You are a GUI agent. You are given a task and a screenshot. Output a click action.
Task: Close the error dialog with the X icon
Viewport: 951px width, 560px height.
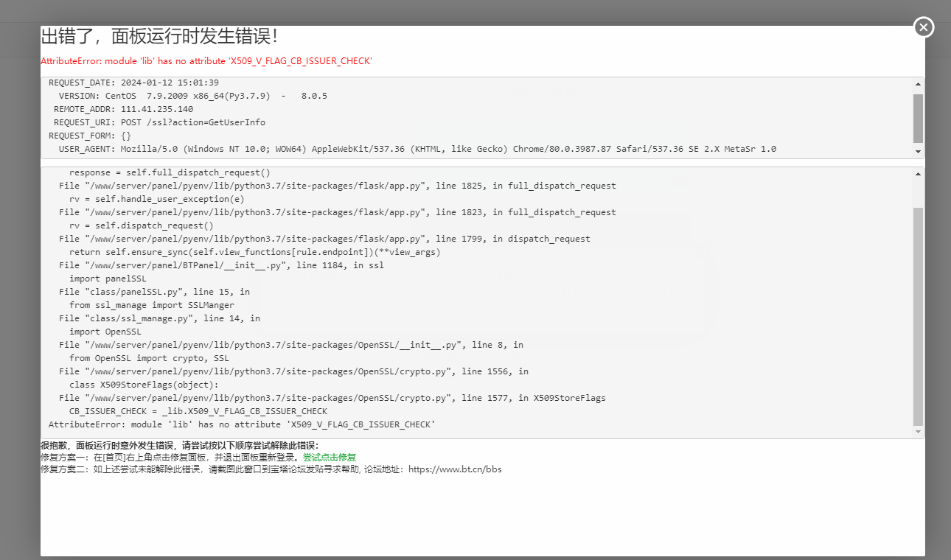[x=924, y=28]
